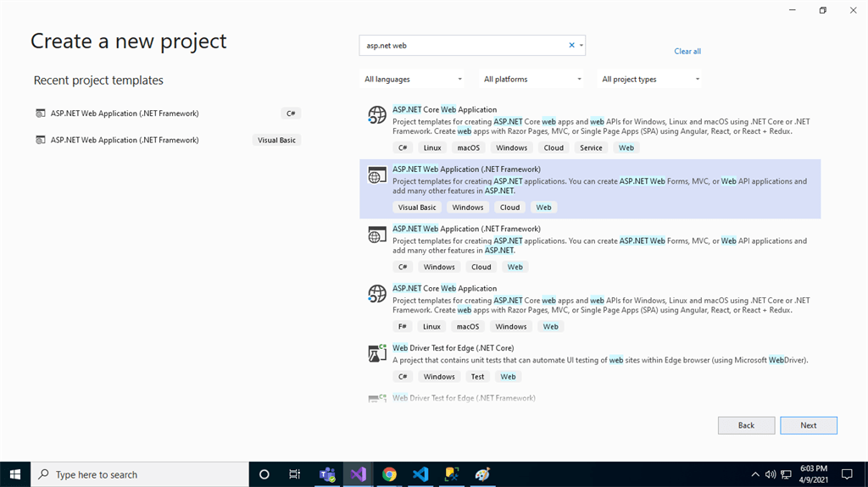868x487 pixels.
Task: Select Web Driver Test for Edge (.NET Core) title
Action: point(453,348)
